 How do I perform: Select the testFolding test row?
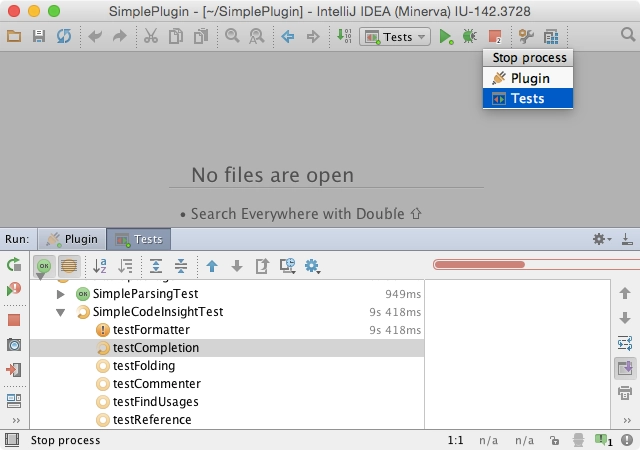point(227,365)
